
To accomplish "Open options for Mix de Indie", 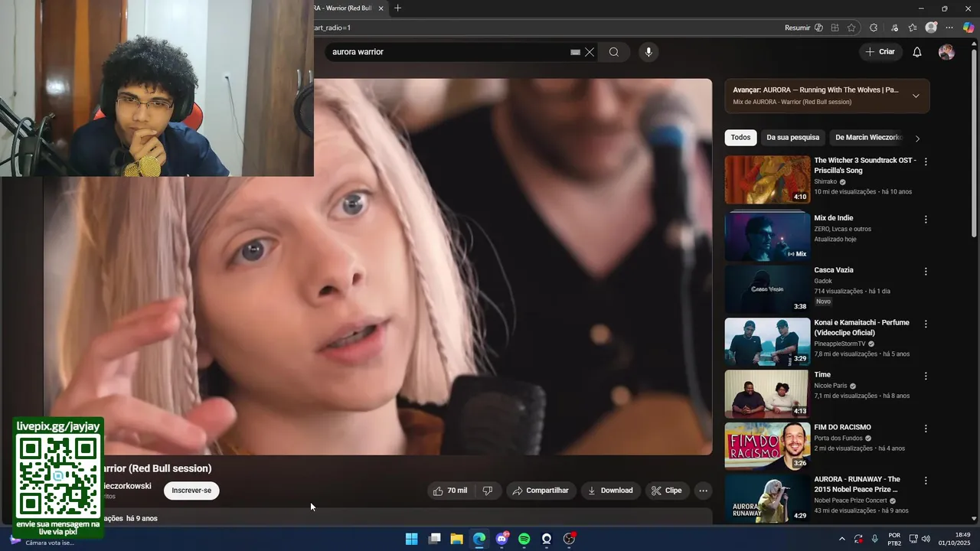I will coord(926,220).
